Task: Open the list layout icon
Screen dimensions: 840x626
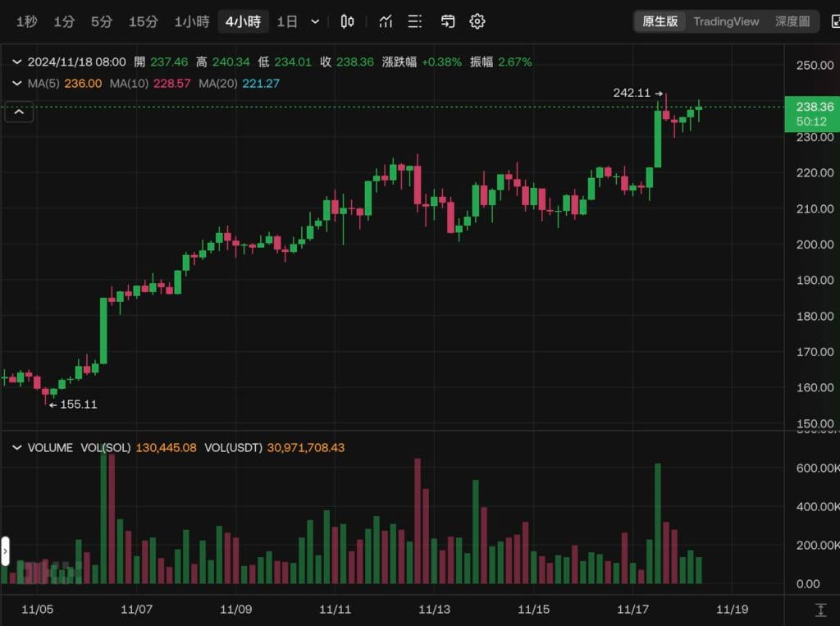Action: (x=414, y=21)
